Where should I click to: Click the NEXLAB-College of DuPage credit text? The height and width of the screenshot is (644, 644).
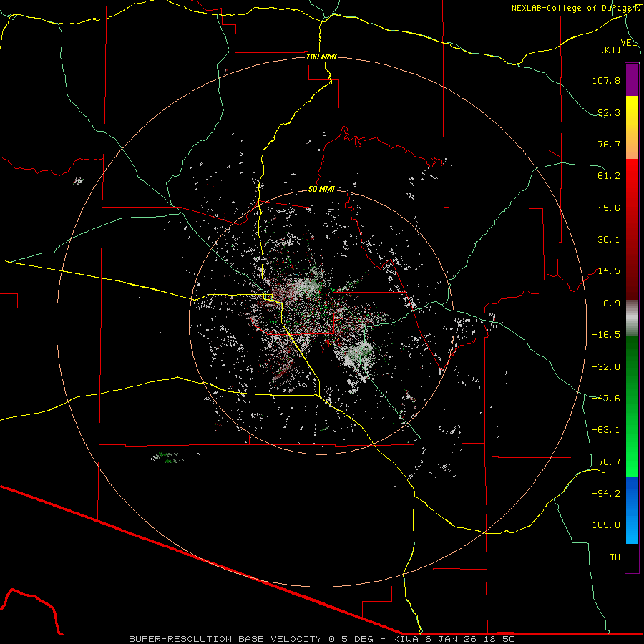(x=576, y=8)
